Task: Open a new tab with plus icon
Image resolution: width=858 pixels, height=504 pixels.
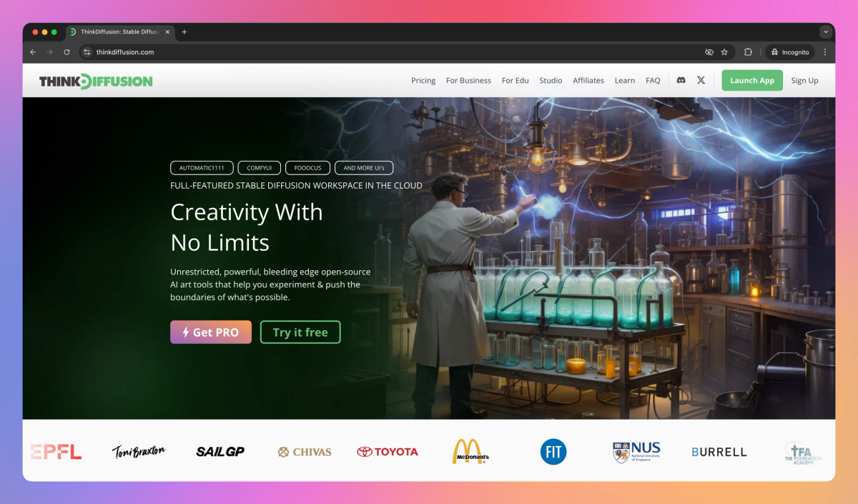Action: click(184, 32)
